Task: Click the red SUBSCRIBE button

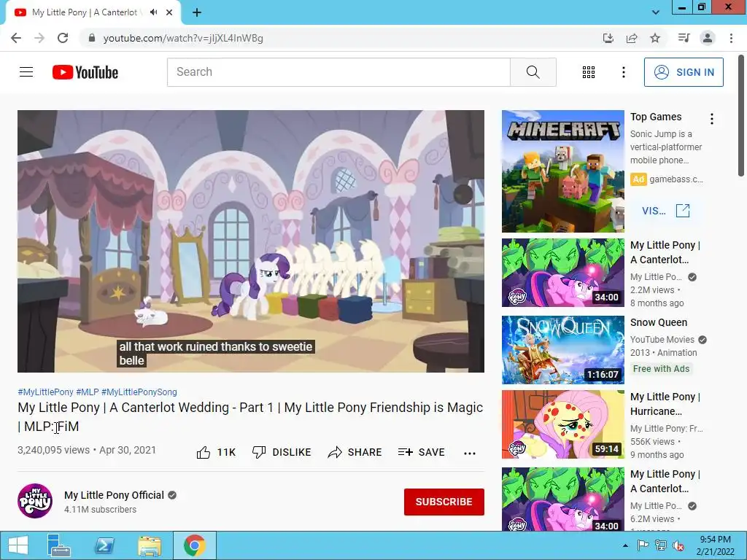Action: (x=444, y=502)
